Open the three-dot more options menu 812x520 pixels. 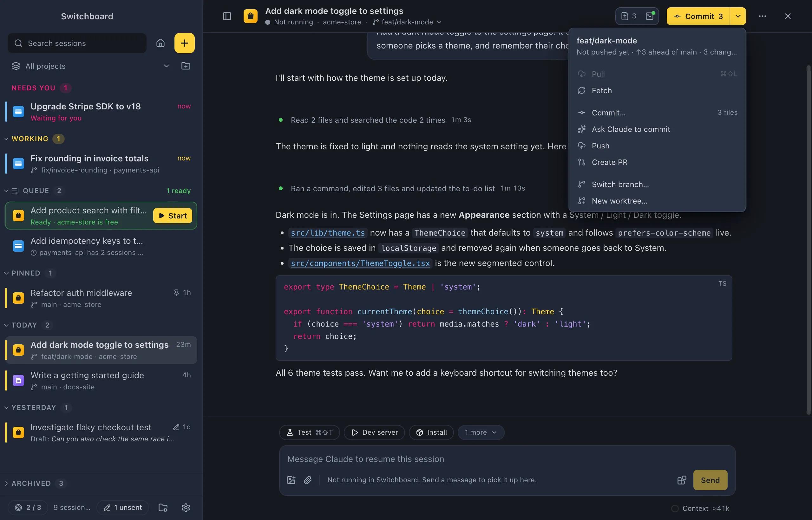(762, 16)
